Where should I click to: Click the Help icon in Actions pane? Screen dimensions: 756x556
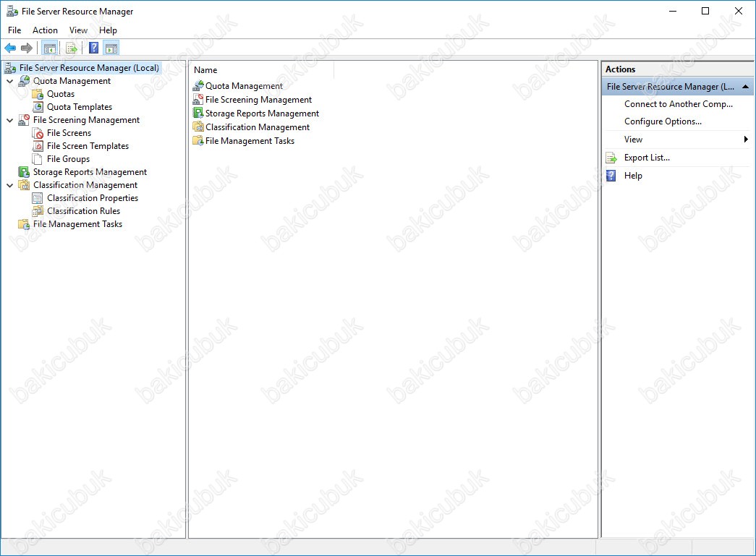[611, 176]
